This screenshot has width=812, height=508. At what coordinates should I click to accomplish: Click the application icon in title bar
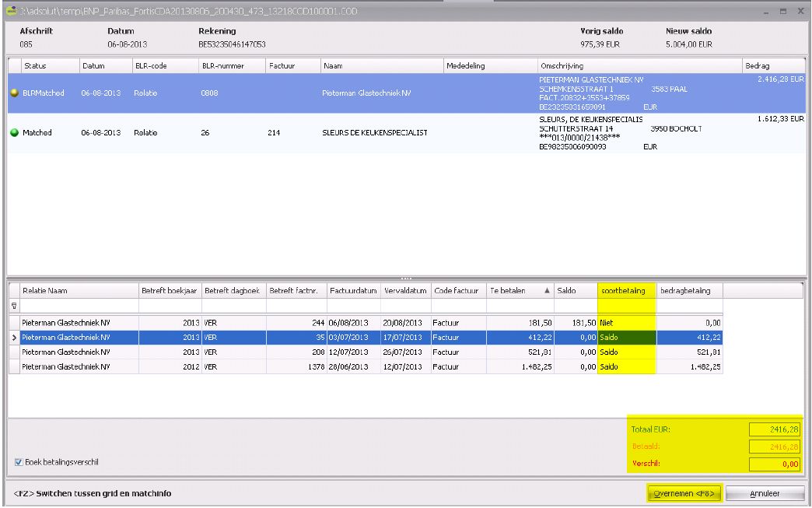pyautogui.click(x=10, y=12)
